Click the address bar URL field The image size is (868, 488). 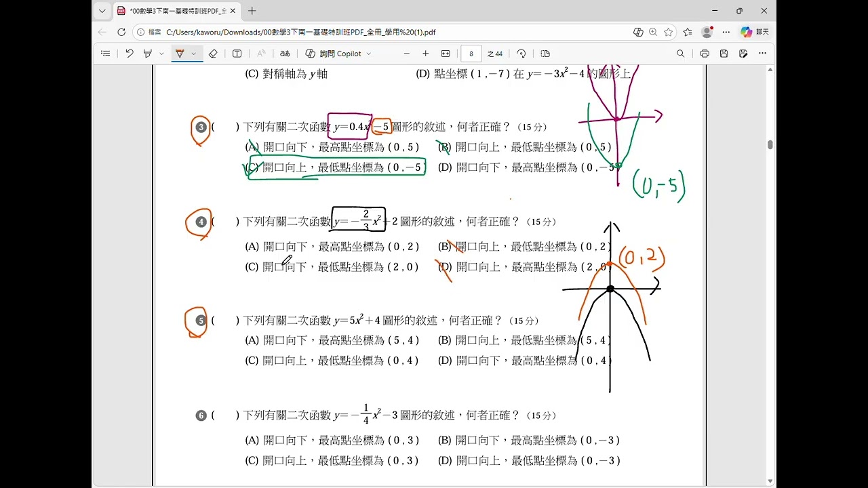click(x=300, y=32)
